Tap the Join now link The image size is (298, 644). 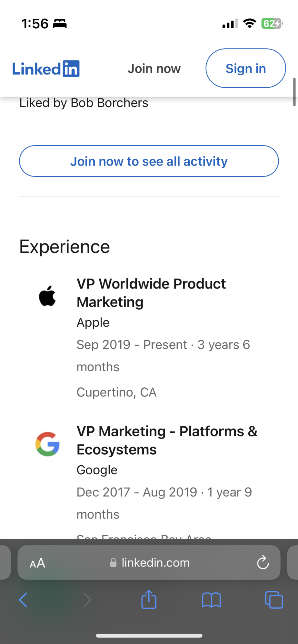coord(154,69)
